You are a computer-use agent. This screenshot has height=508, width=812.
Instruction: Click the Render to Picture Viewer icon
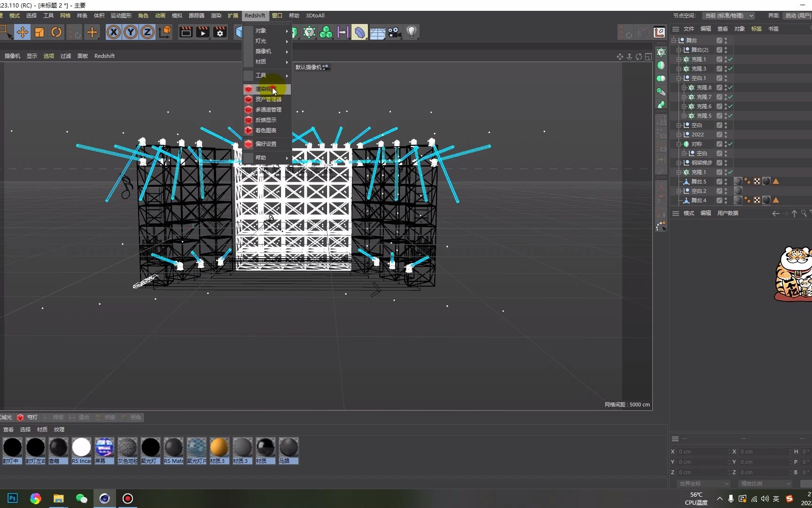pos(202,32)
